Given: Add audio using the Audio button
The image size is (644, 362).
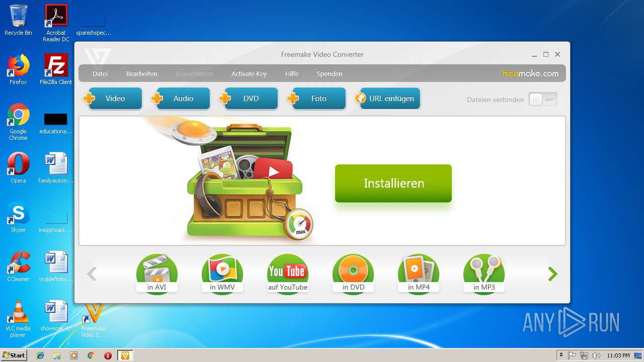Looking at the screenshot, I should coord(182,99).
